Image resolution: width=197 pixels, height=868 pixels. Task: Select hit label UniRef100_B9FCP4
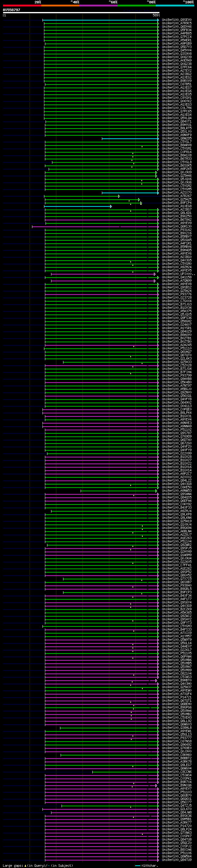(x=176, y=203)
